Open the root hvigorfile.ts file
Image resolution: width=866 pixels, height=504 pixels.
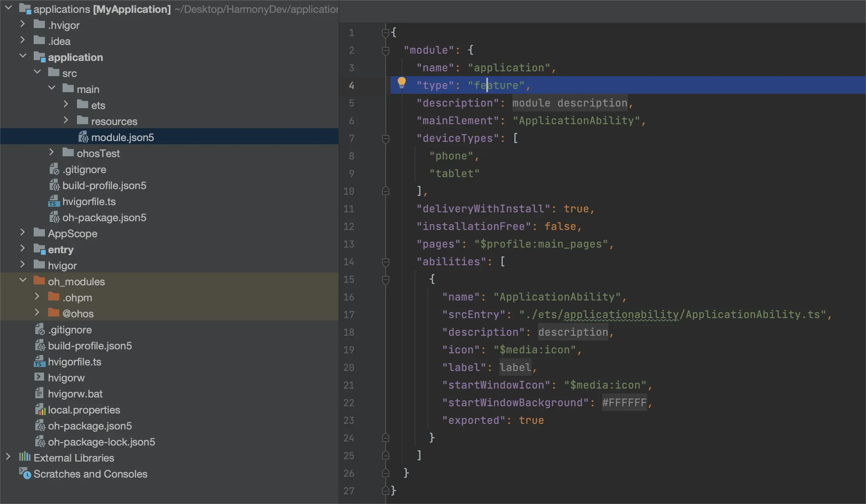[75, 362]
